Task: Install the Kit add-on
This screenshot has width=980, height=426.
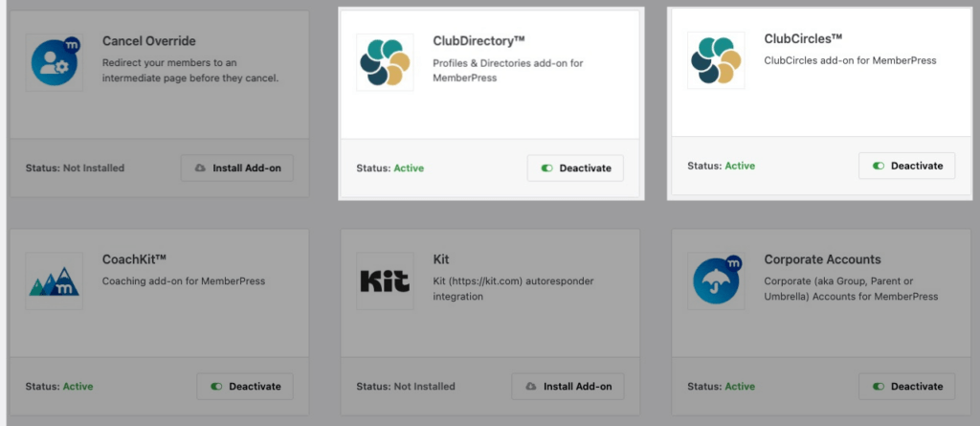Action: tap(568, 387)
